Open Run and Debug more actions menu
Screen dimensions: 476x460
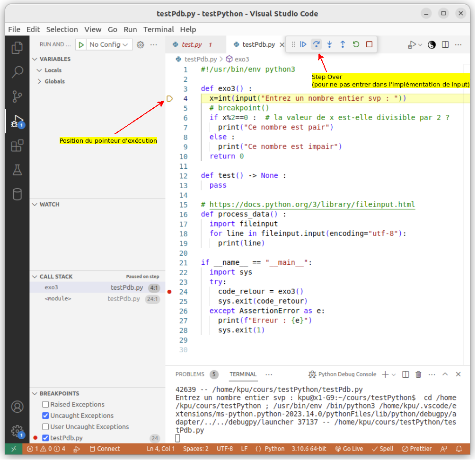click(x=154, y=45)
